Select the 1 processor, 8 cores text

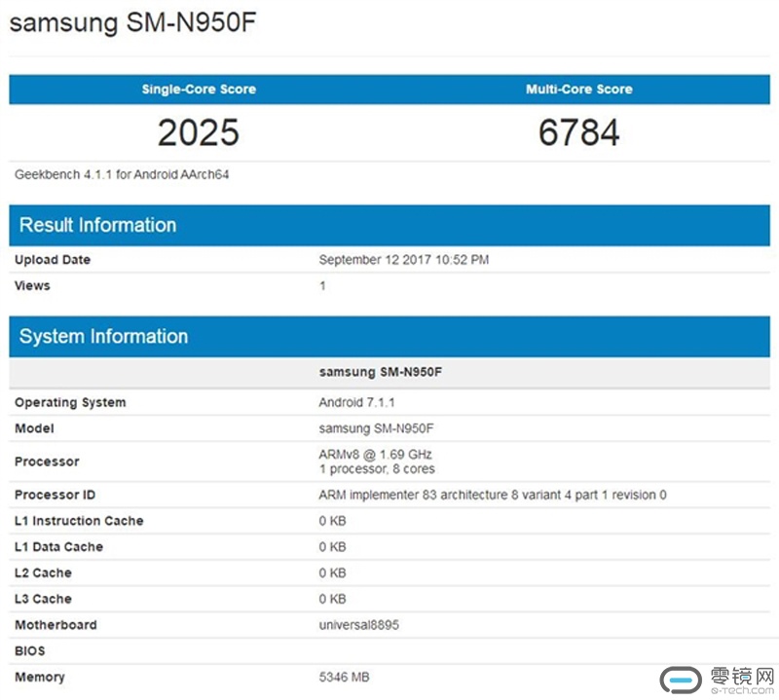click(377, 469)
